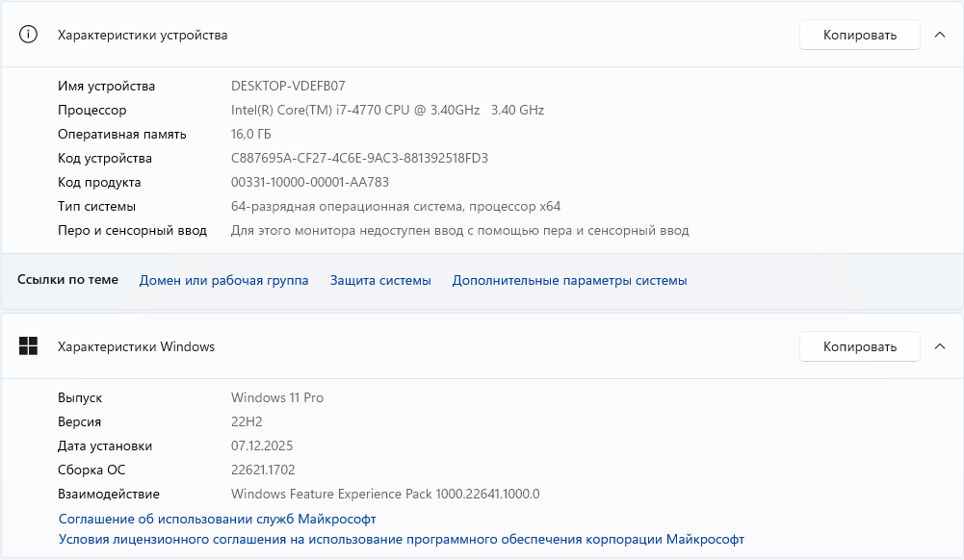Copy device specifications with the Копировать button

859,35
